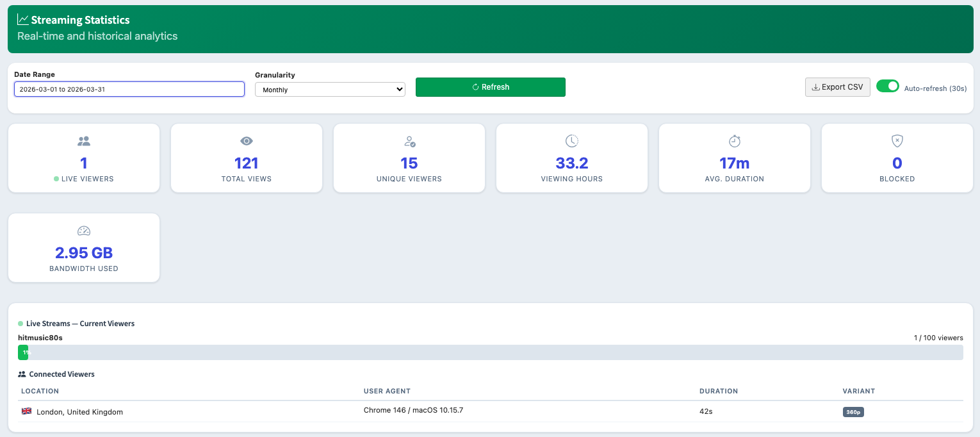The width and height of the screenshot is (980, 437).
Task: Click the 17m average duration value
Action: pyautogui.click(x=735, y=163)
